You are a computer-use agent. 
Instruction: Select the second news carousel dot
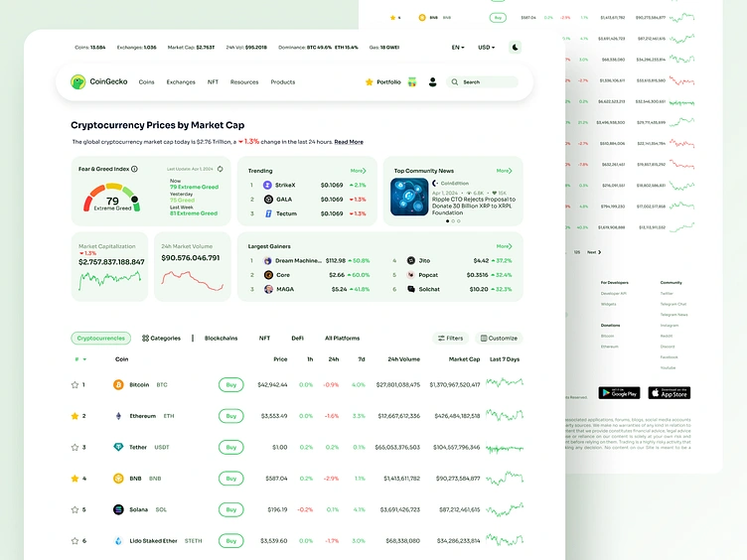(453, 221)
